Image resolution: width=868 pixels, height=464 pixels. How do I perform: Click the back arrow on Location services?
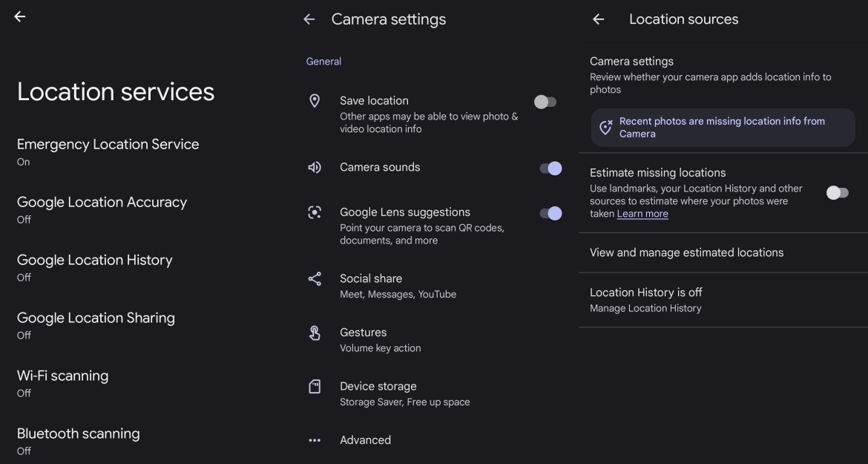coord(19,16)
